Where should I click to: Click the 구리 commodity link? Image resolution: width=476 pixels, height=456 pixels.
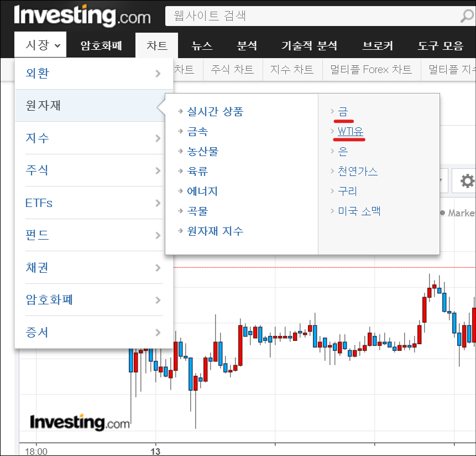point(348,191)
